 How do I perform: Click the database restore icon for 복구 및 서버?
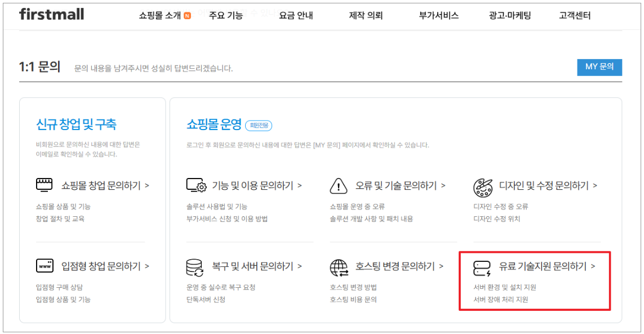(195, 266)
